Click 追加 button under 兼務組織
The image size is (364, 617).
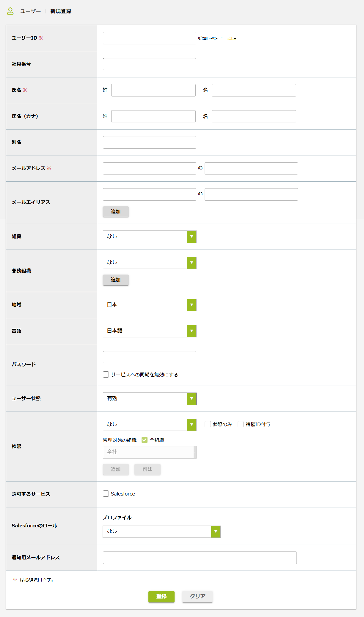tap(116, 280)
